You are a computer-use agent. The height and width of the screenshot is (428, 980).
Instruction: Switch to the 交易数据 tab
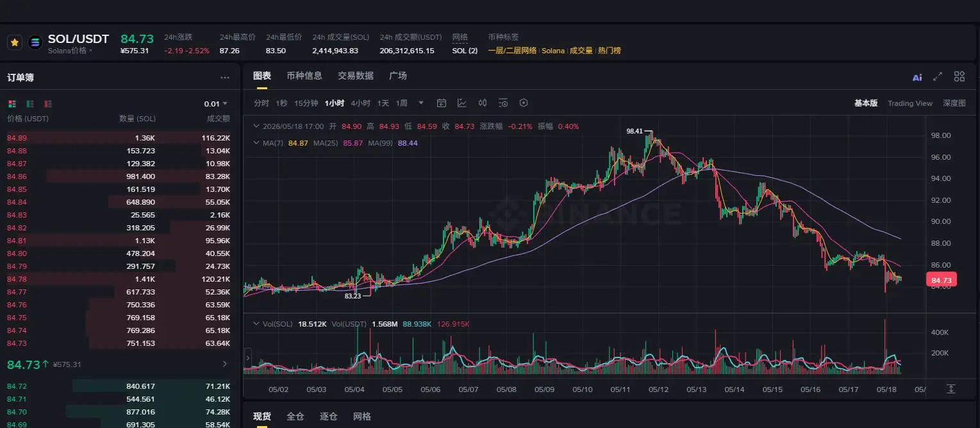tap(356, 76)
